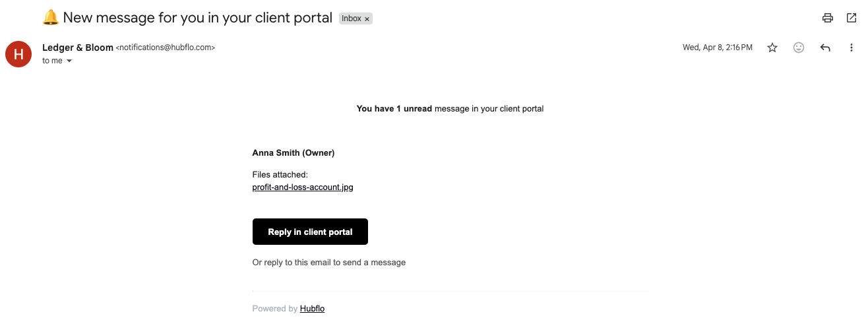Remove the Inbox label using its x
The height and width of the screenshot is (324, 868).
point(367,19)
